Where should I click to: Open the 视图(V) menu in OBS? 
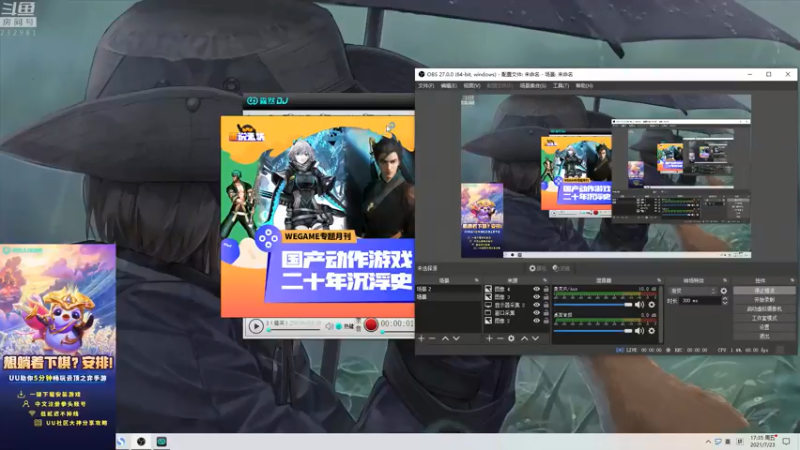pyautogui.click(x=471, y=86)
